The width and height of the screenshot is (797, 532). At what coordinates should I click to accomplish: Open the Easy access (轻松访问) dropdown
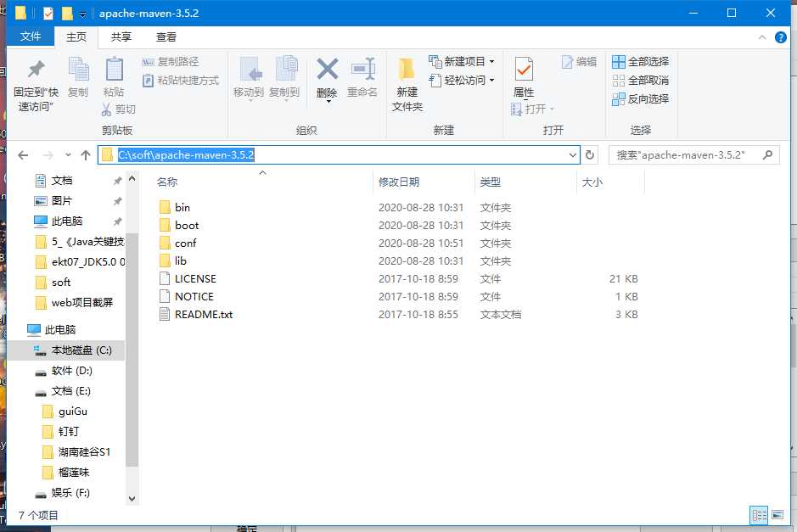coord(462,81)
